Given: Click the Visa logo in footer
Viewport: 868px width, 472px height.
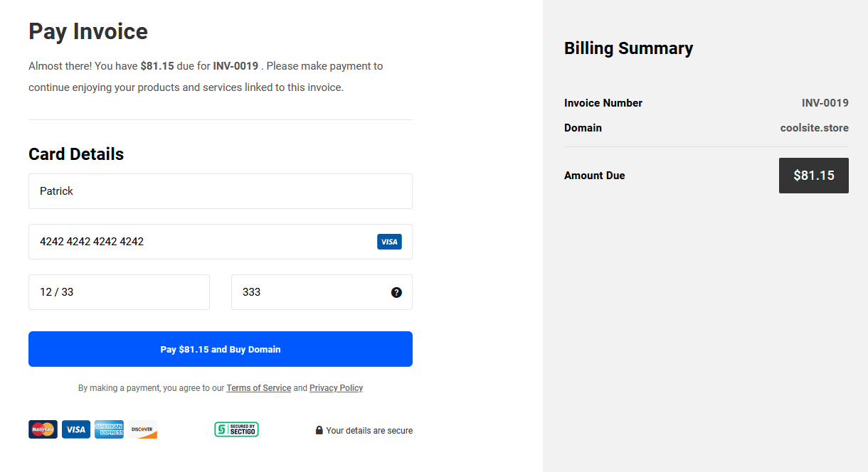Looking at the screenshot, I should tap(76, 429).
